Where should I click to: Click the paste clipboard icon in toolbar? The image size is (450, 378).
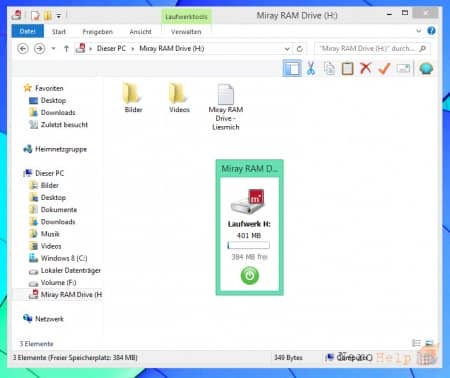(x=347, y=69)
